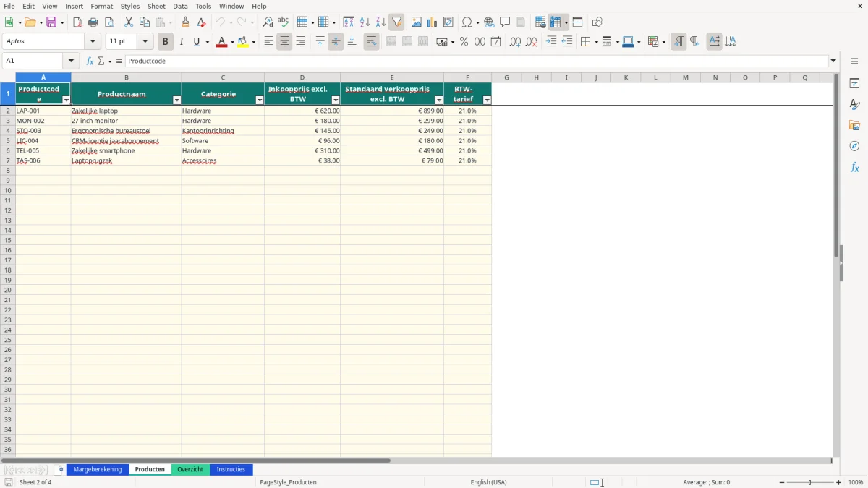The width and height of the screenshot is (868, 488).
Task: Click the English (USA) language status field
Action: 488,482
